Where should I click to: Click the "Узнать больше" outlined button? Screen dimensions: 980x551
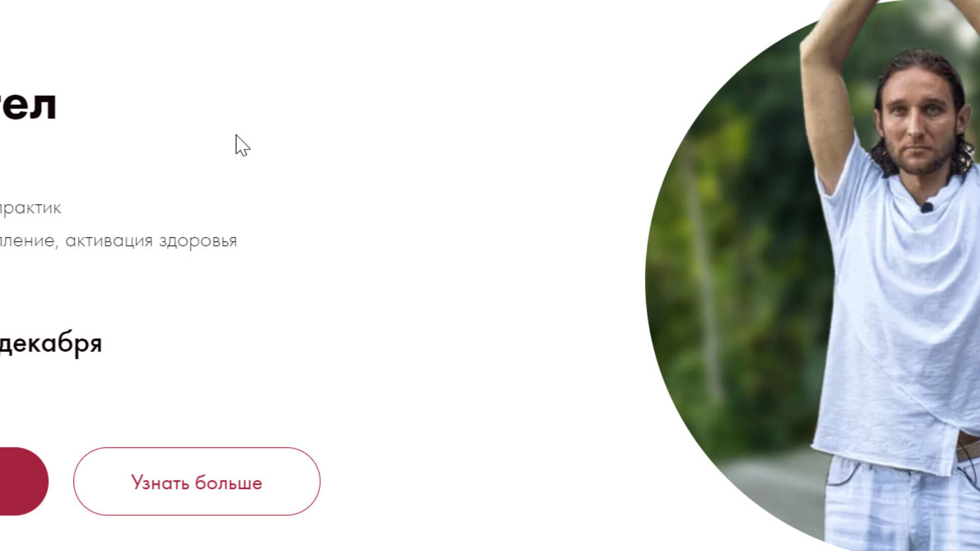[197, 481]
